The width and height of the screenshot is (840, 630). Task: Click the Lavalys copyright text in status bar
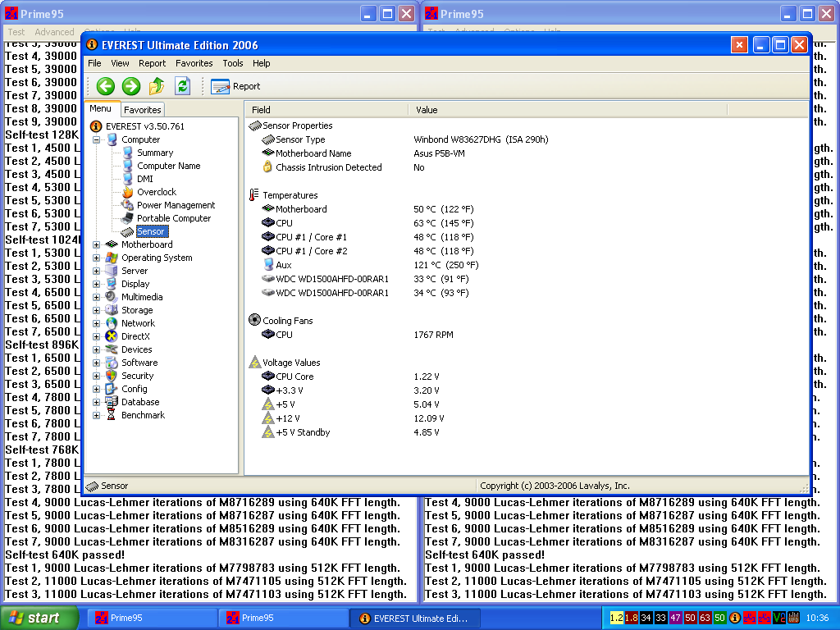pyautogui.click(x=555, y=486)
